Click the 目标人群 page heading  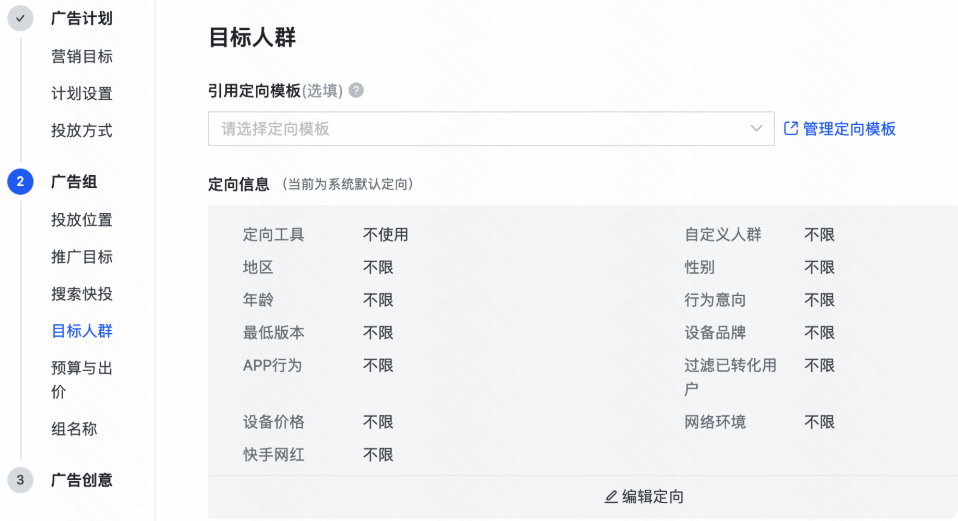tap(252, 37)
